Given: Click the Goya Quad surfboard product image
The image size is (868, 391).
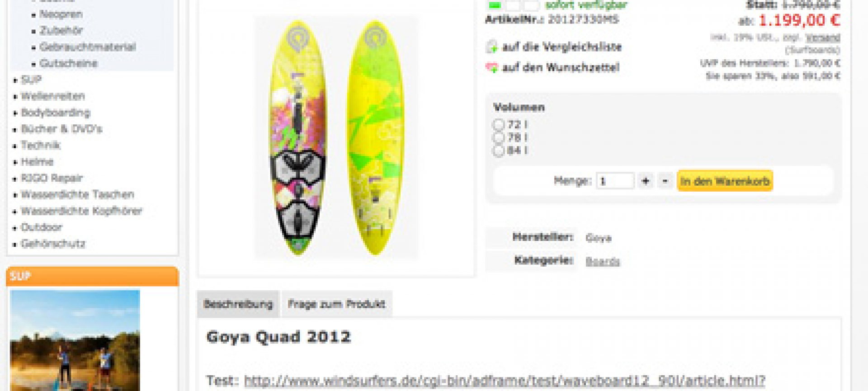Looking at the screenshot, I should click(x=336, y=137).
